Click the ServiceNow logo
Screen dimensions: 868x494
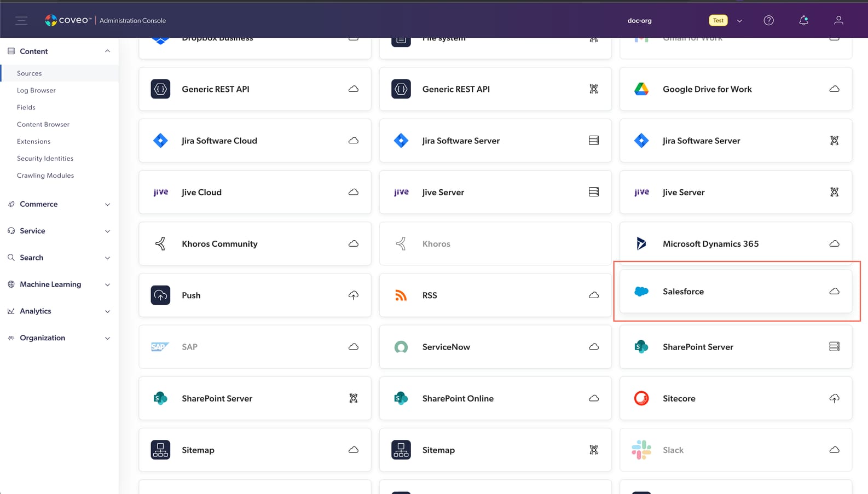[x=401, y=347]
